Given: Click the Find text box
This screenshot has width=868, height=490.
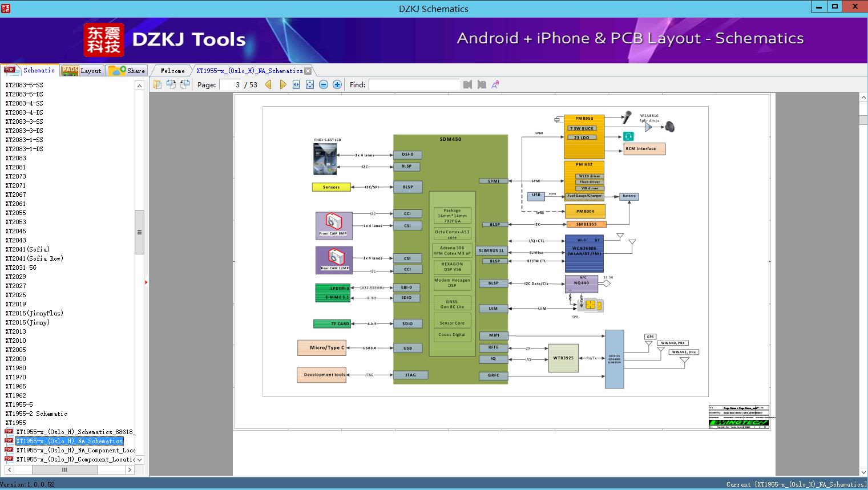Looking at the screenshot, I should (414, 84).
